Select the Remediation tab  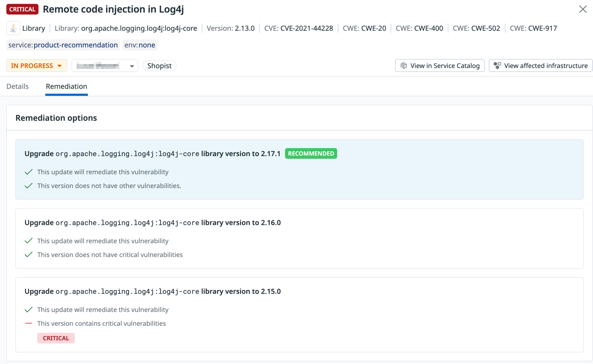[x=67, y=86]
